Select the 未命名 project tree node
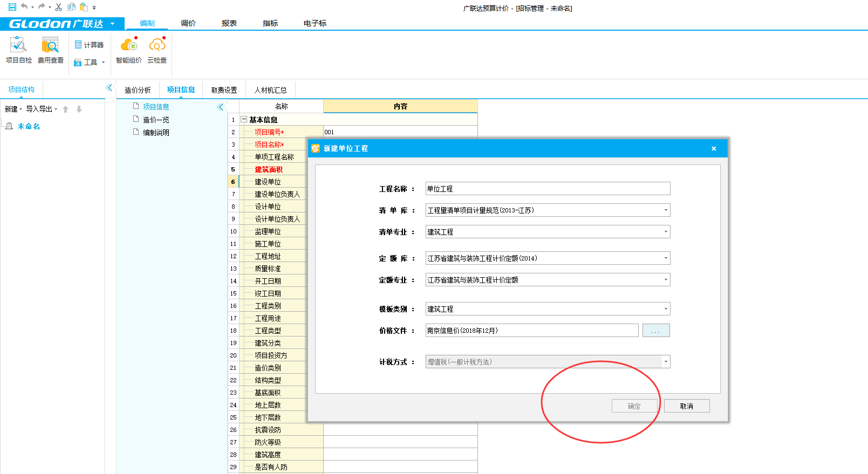 click(29, 126)
